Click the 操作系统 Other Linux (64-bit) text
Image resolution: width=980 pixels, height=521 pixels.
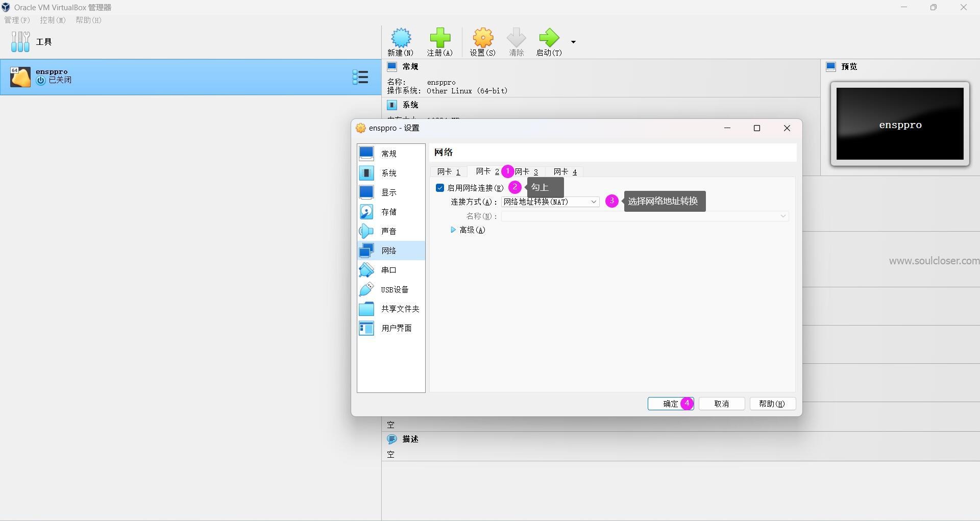coord(467,91)
